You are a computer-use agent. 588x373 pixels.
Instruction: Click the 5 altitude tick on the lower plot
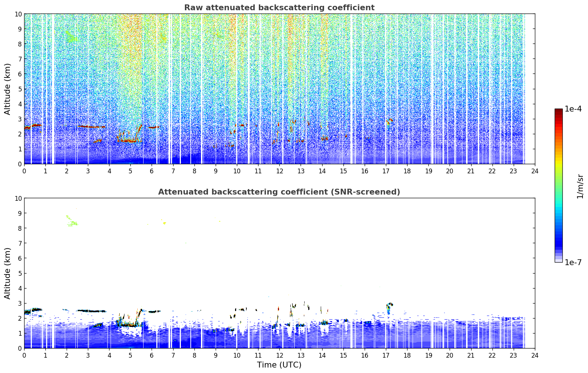(x=20, y=273)
